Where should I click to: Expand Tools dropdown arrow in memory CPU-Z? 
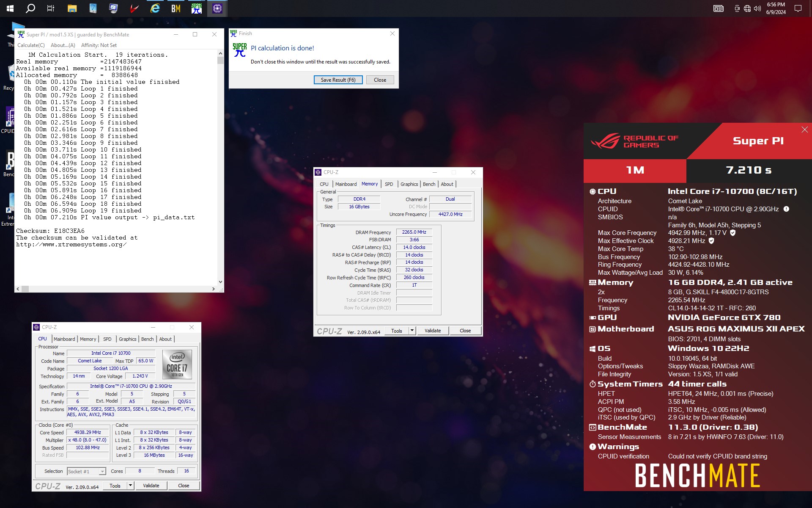(412, 331)
